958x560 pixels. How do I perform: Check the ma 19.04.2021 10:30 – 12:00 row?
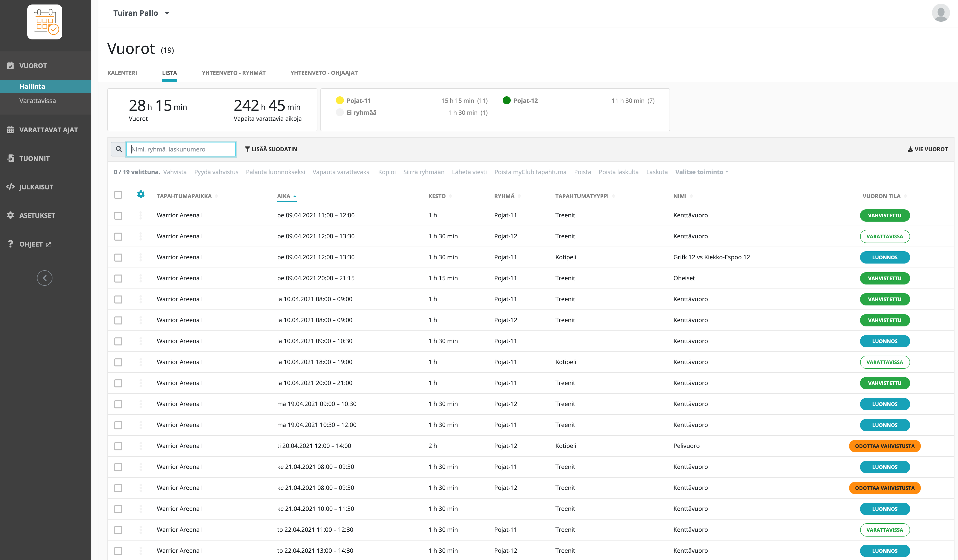[x=118, y=425]
